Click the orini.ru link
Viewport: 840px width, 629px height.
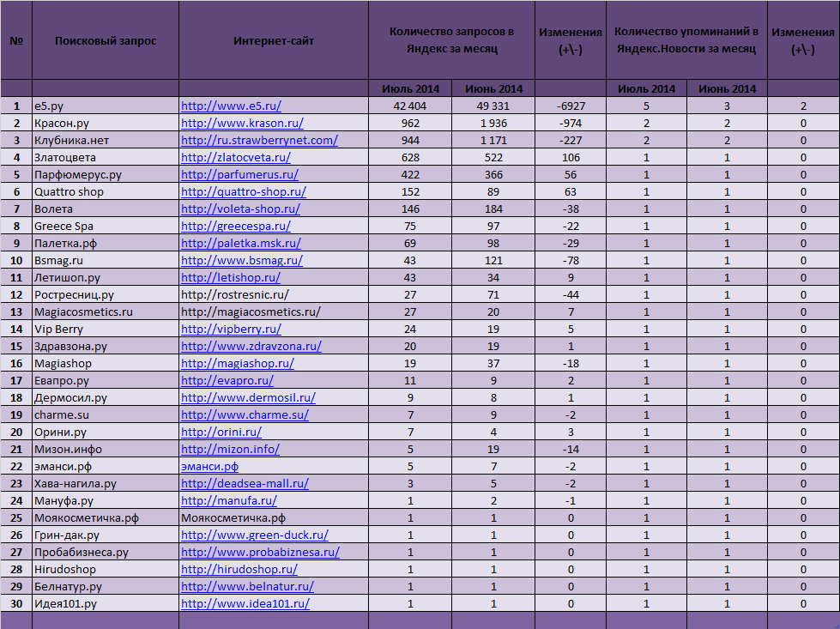[221, 432]
